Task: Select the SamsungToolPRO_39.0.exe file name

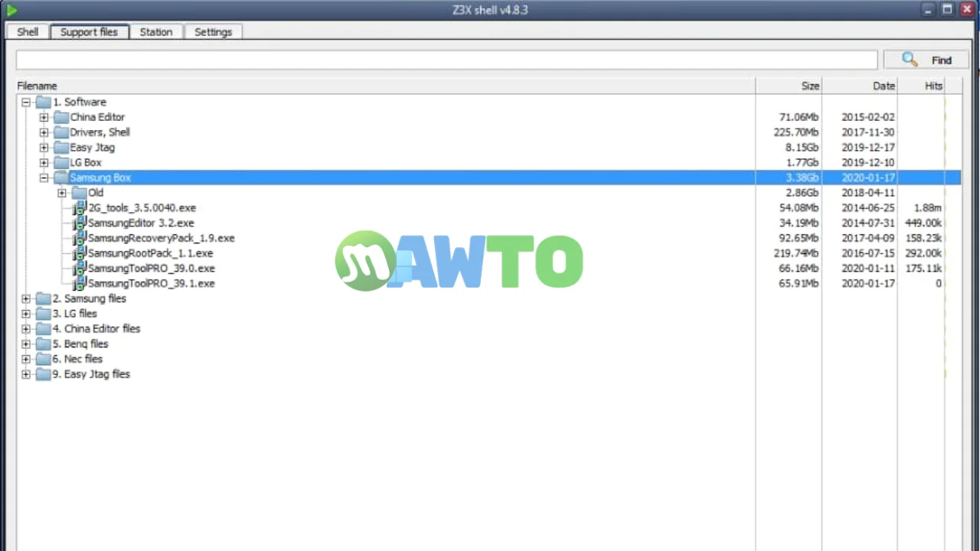Action: coord(152,269)
